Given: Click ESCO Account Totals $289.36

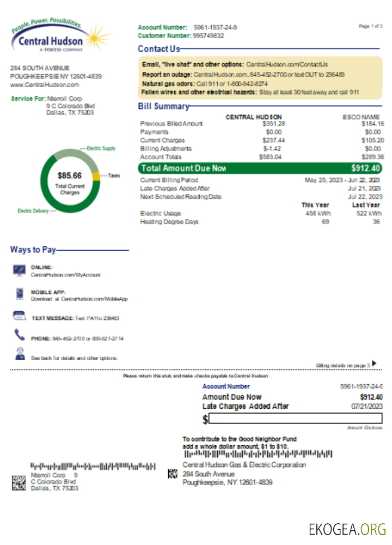Looking at the screenshot, I should (x=372, y=157).
